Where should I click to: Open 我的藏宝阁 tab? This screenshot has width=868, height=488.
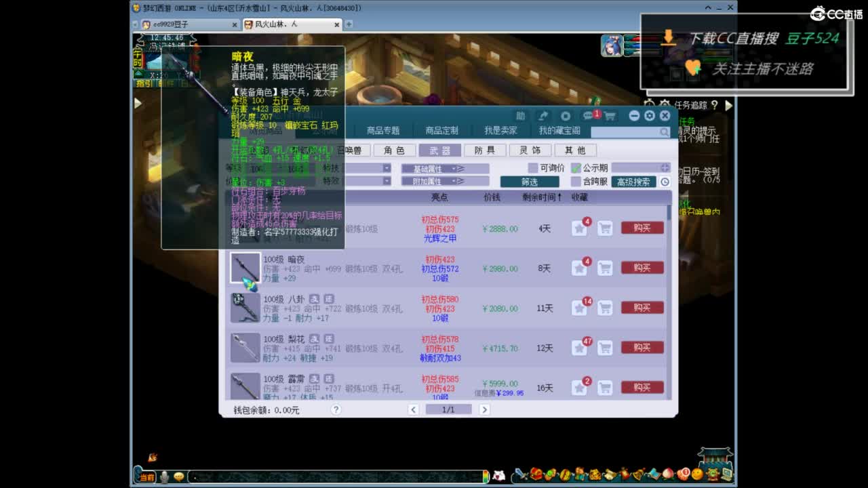coord(559,131)
